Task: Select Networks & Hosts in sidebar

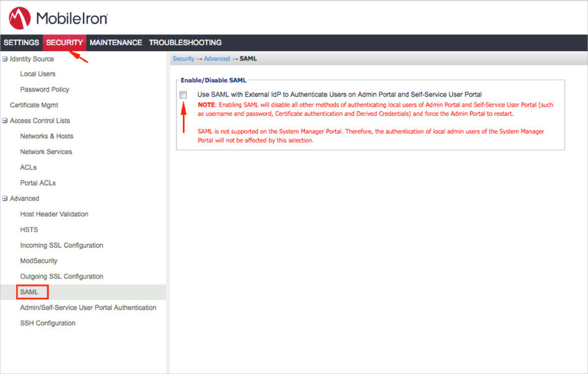Action: 46,136
